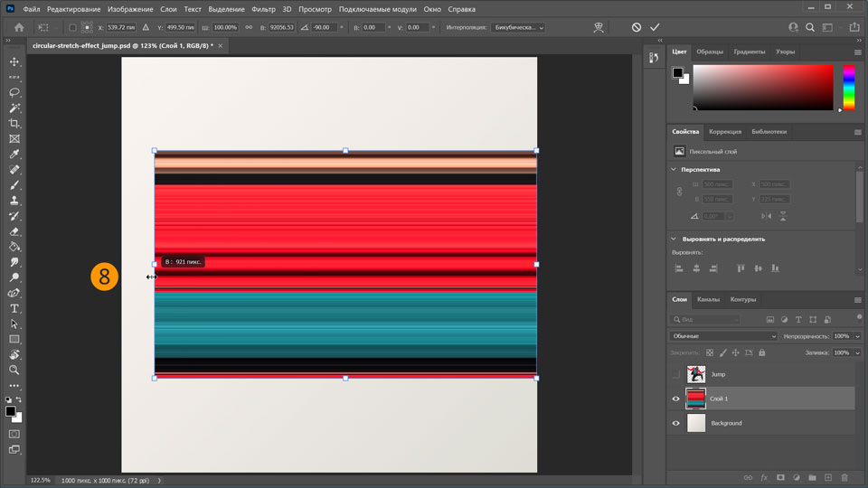Switch to the Каналы tab
This screenshot has height=488, width=868.
708,299
